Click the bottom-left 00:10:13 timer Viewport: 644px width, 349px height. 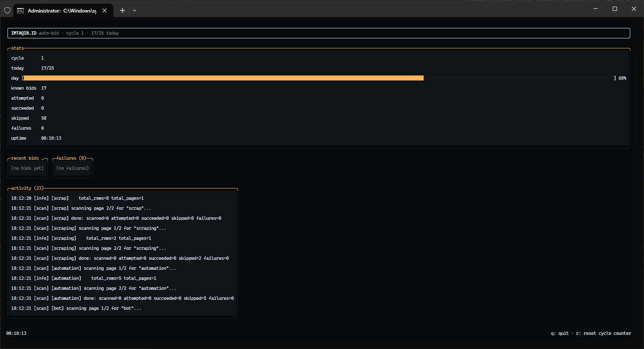[16, 333]
